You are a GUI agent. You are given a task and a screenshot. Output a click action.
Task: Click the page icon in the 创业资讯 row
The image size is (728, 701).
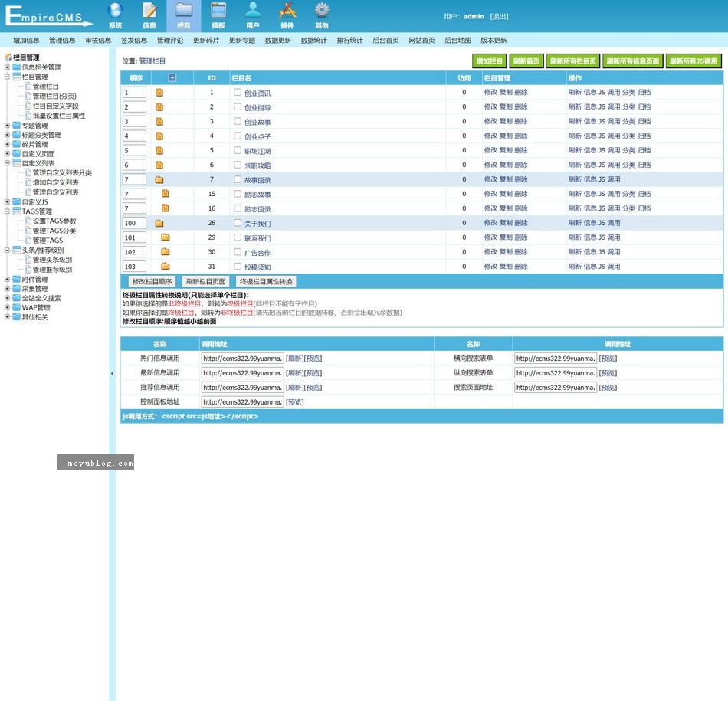pos(159,93)
